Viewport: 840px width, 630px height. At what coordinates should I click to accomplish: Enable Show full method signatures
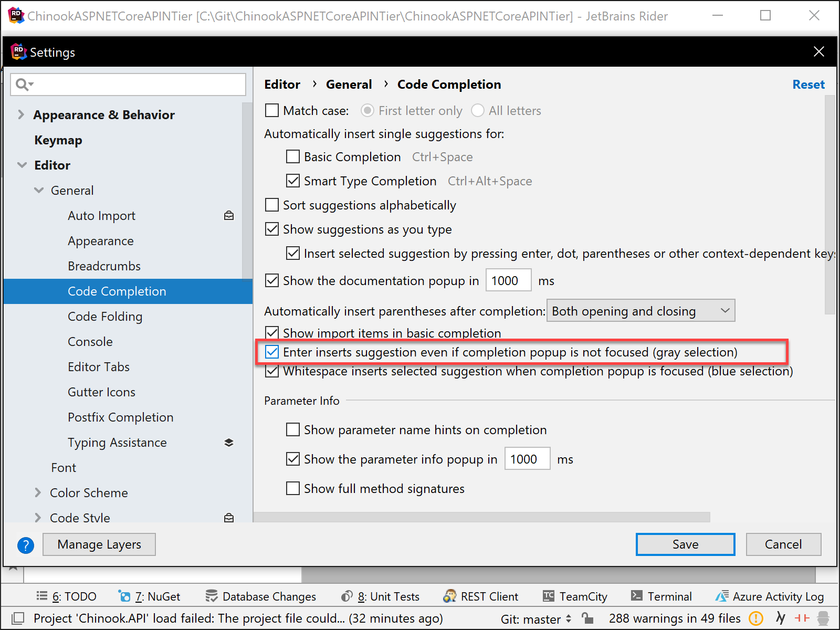pyautogui.click(x=293, y=488)
